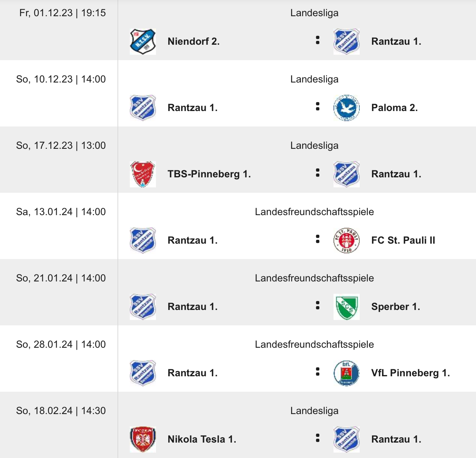Click the Niendorf 2. club crest
This screenshot has height=458, width=476.
(x=143, y=41)
